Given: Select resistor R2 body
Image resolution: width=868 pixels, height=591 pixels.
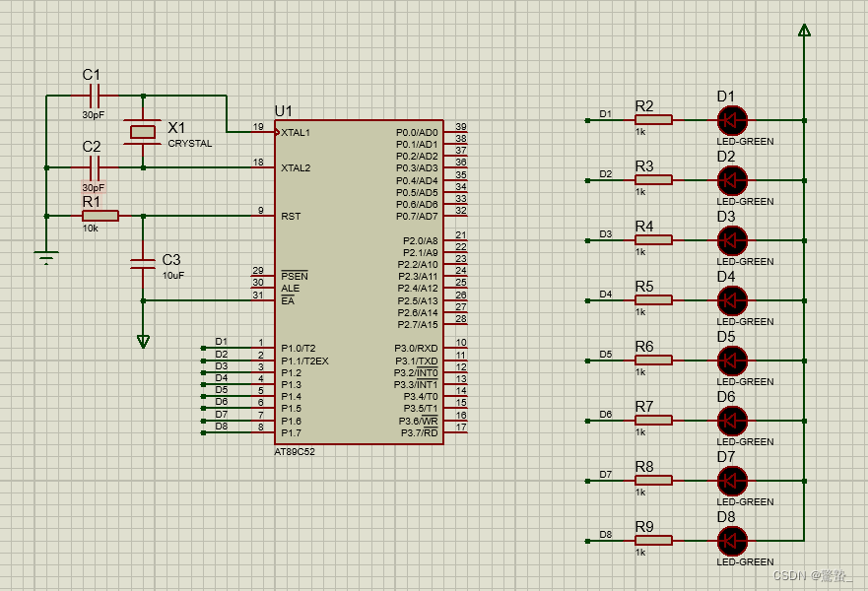Looking at the screenshot, I should tap(654, 120).
